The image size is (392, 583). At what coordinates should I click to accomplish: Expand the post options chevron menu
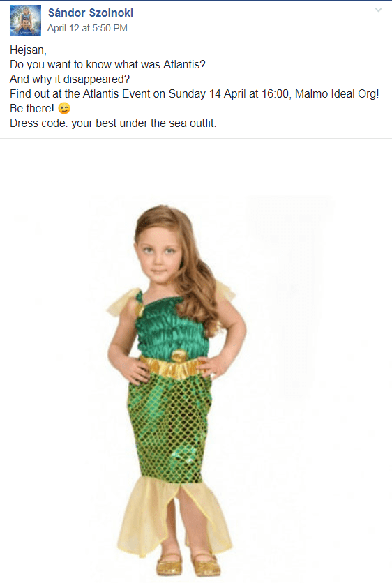pyautogui.click(x=378, y=10)
